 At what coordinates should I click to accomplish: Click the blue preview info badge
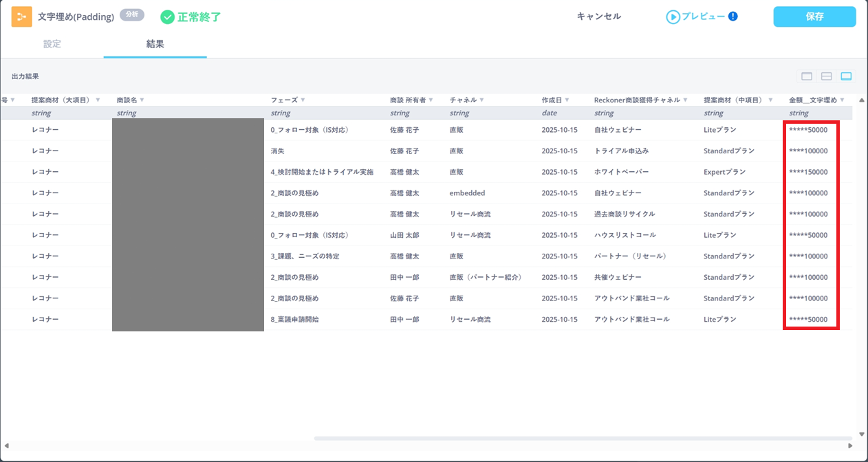click(733, 16)
